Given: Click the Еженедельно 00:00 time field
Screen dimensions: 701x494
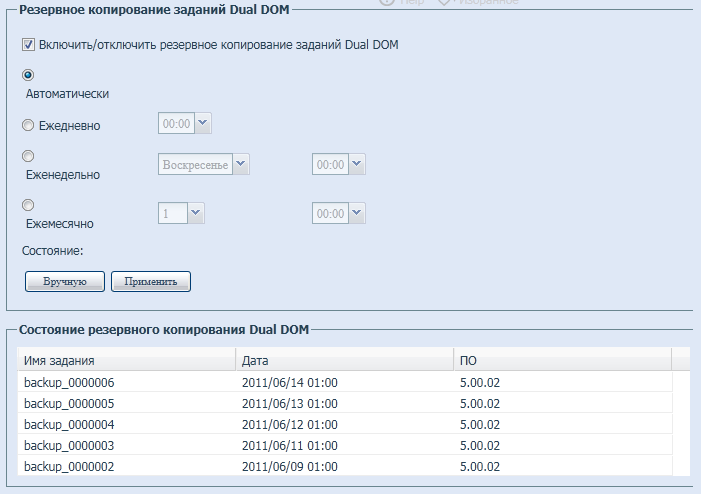Looking at the screenshot, I should pyautogui.click(x=330, y=164).
